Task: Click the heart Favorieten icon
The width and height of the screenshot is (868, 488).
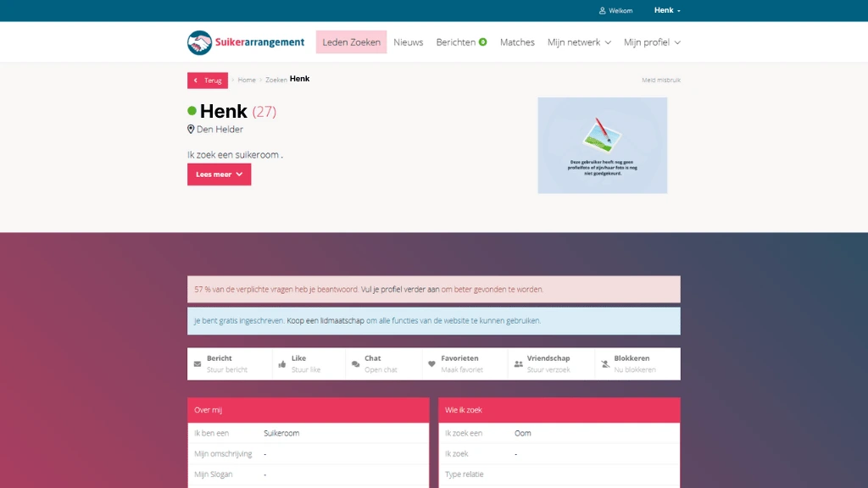Action: click(x=431, y=364)
